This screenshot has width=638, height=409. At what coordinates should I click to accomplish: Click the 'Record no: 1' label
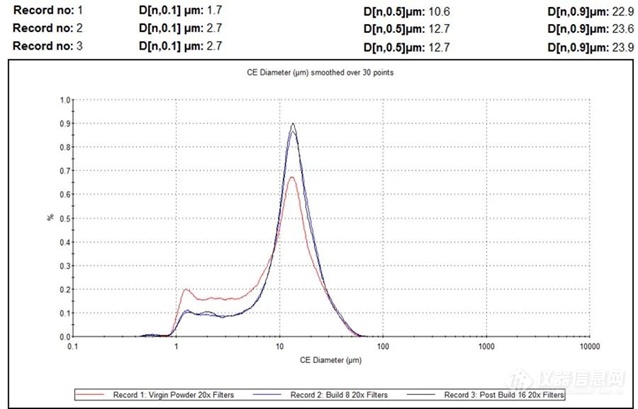[x=46, y=10]
